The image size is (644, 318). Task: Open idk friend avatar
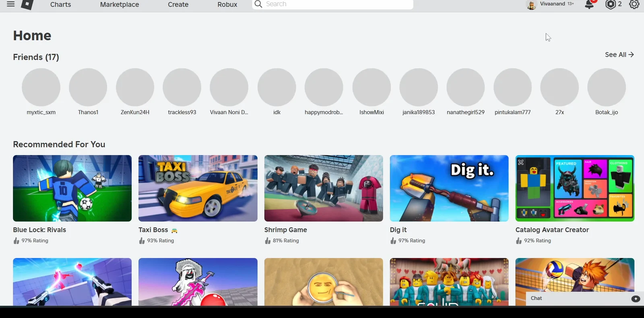(x=277, y=87)
